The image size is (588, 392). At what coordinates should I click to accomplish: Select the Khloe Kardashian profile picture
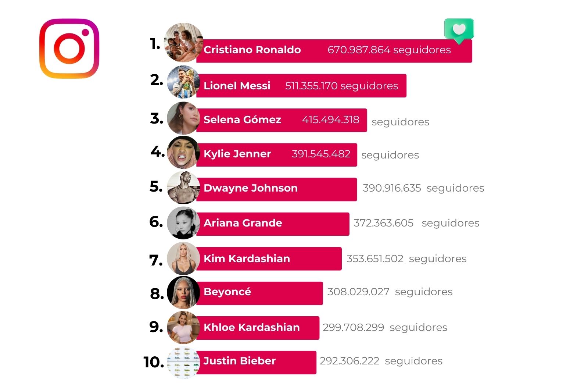click(183, 327)
